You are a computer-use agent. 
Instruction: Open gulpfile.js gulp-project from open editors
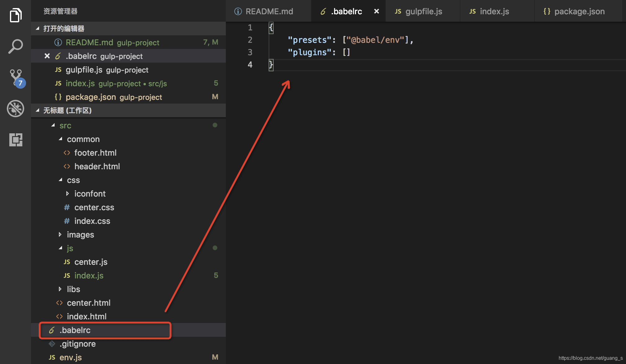[x=128, y=70]
